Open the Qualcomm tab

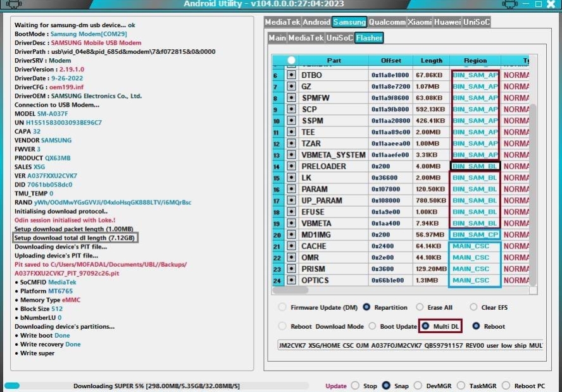tap(387, 22)
